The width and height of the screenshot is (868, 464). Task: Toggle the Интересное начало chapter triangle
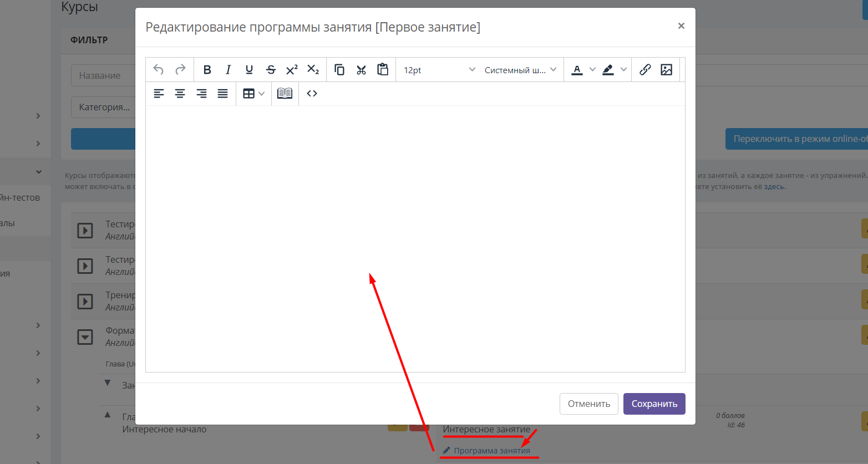tap(108, 415)
